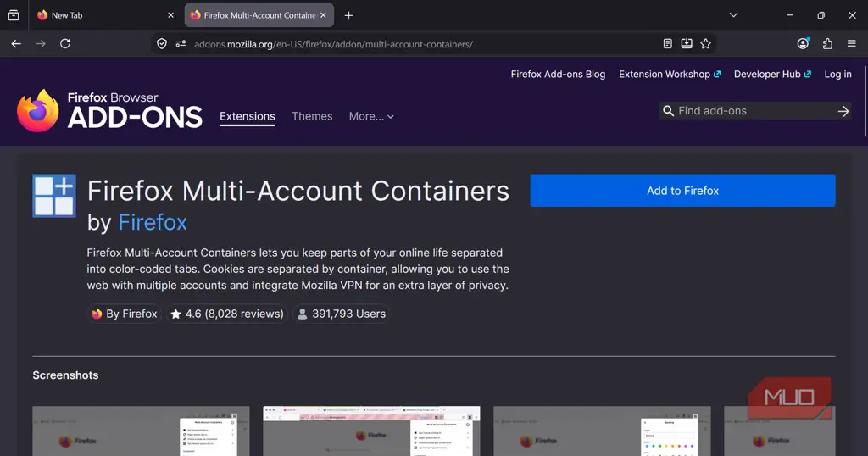Open the second screenshot thumbnail with pink tab bar

pos(371,431)
